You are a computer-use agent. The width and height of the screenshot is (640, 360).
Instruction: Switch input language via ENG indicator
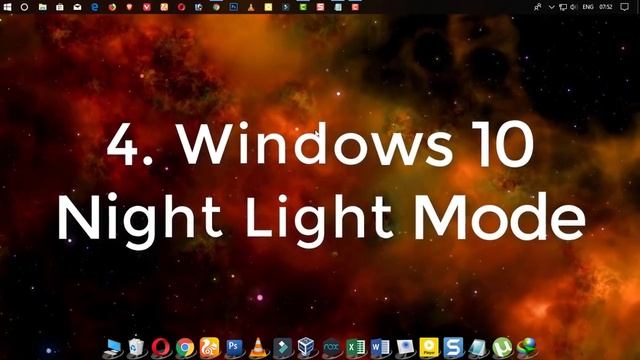coord(588,7)
